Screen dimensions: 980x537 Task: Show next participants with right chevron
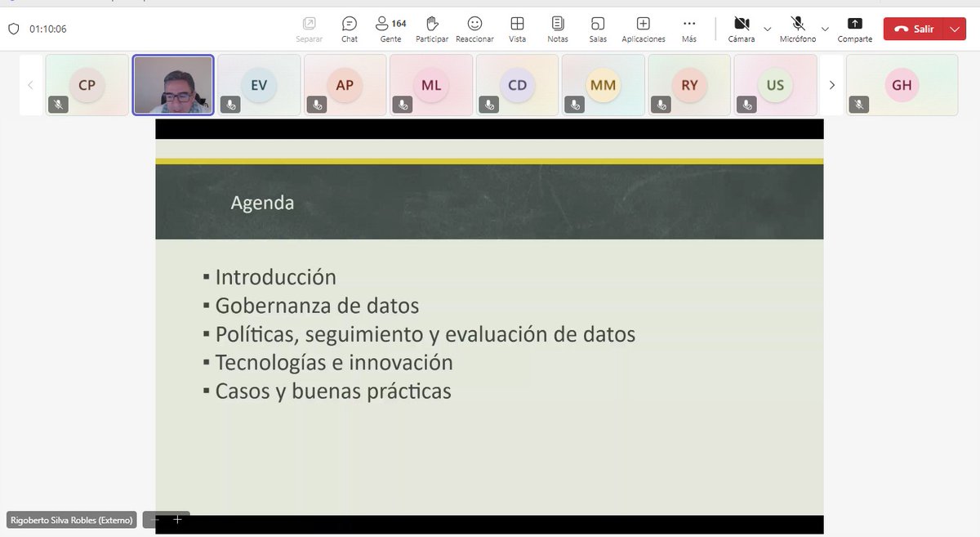[x=832, y=85]
